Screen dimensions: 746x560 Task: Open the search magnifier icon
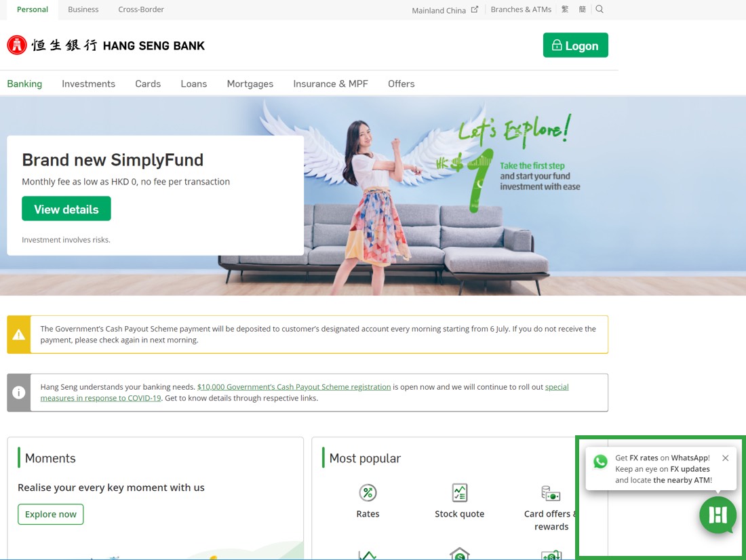(600, 9)
